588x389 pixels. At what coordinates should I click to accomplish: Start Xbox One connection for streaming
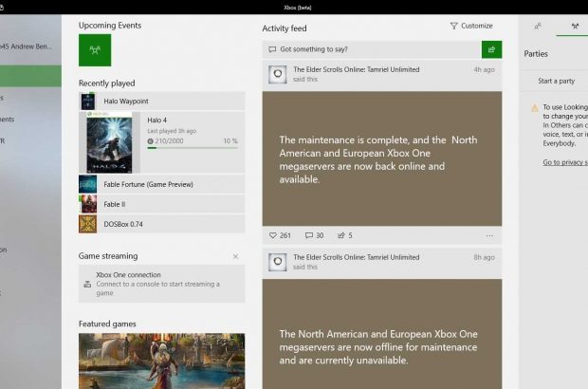click(161, 283)
